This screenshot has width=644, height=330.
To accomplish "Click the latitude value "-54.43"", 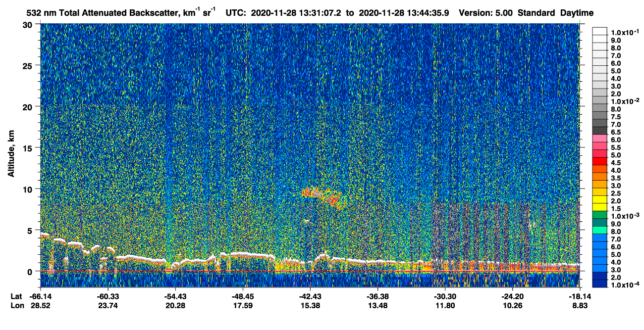I will [175, 296].
